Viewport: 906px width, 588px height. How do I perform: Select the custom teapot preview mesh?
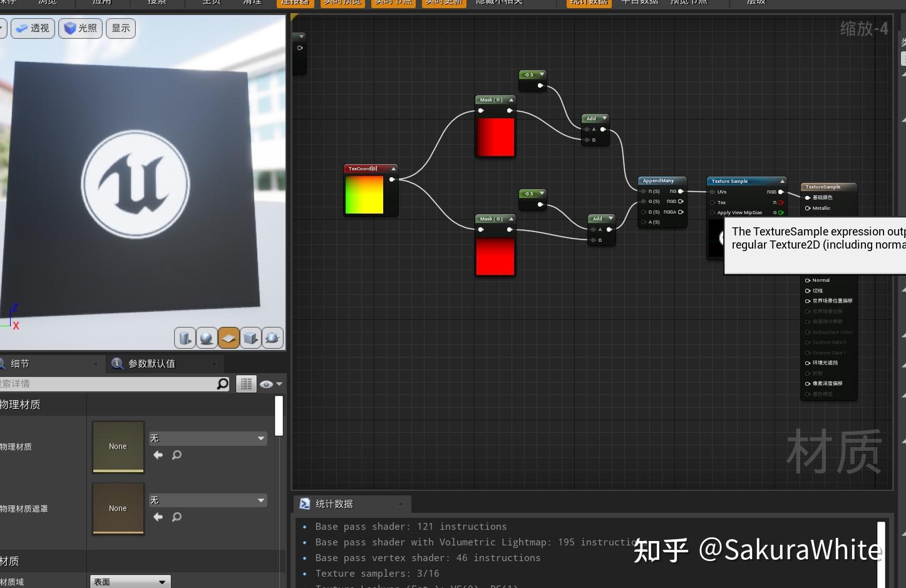[272, 338]
